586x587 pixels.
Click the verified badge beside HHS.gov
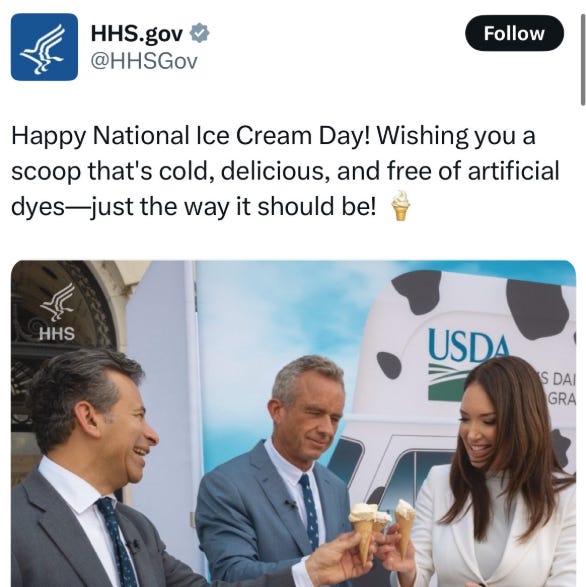[200, 33]
